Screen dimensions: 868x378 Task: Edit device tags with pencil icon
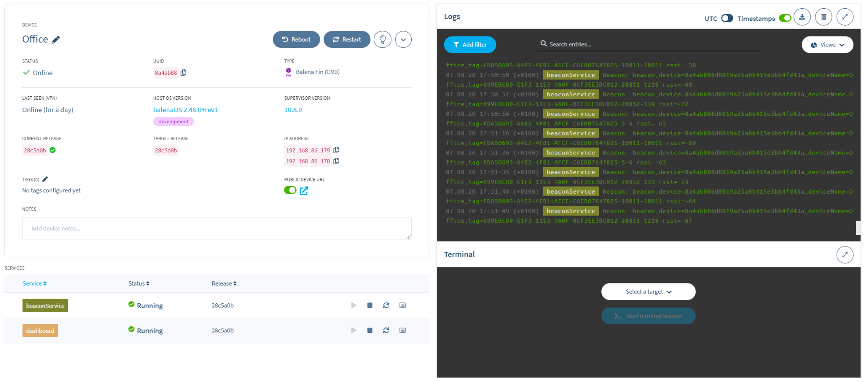pyautogui.click(x=45, y=179)
